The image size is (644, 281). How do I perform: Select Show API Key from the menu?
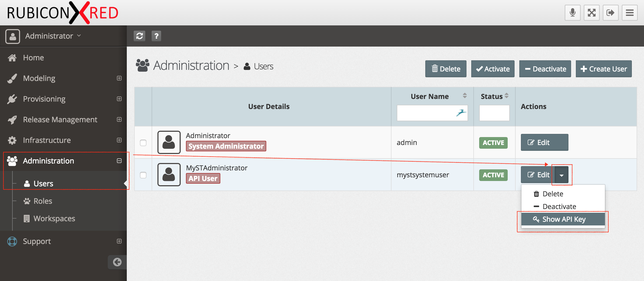[563, 219]
